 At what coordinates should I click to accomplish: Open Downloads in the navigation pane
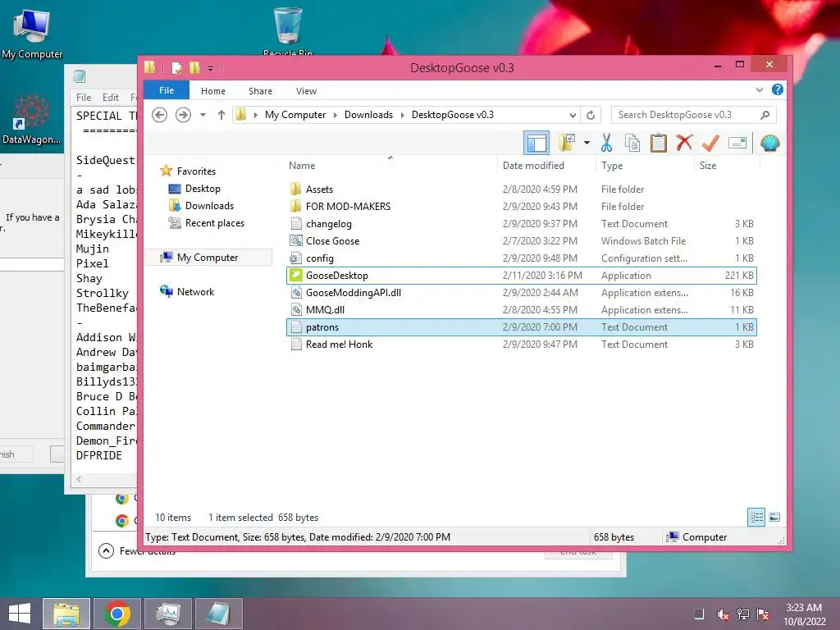click(x=202, y=206)
